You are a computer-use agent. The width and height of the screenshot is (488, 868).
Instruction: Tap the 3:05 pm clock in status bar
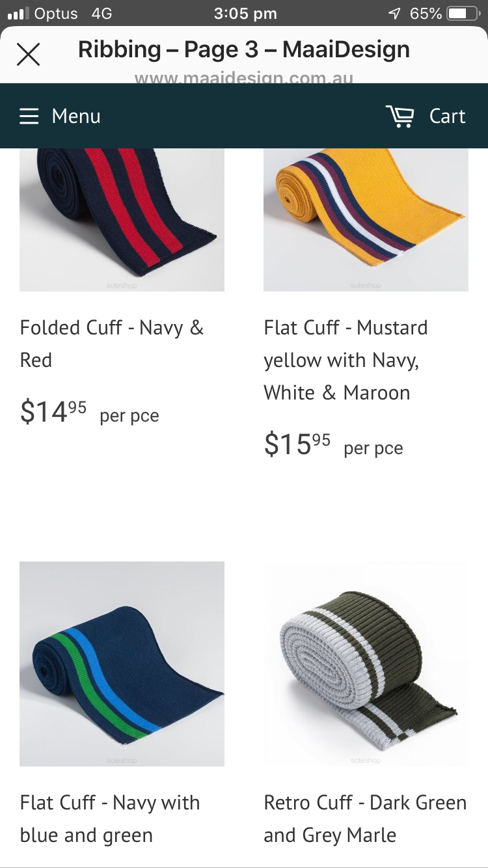click(x=245, y=14)
